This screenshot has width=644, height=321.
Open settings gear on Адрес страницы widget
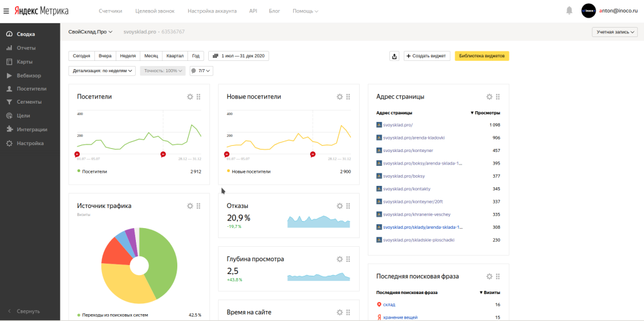pos(489,97)
